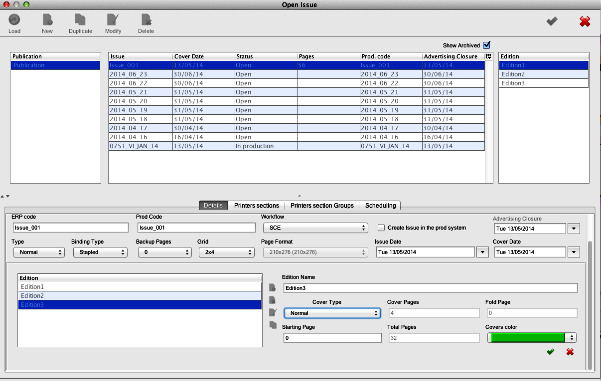This screenshot has height=381, width=601.
Task: Open the Page Format dropdown
Action: [x=315, y=252]
